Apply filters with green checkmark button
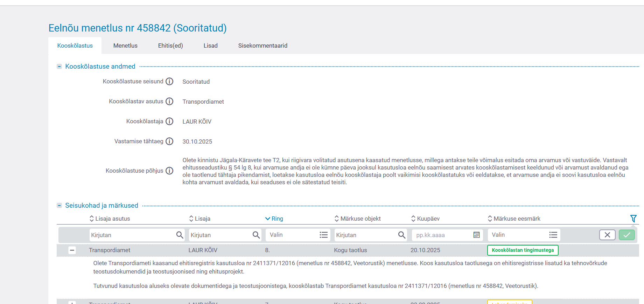The image size is (644, 304). click(x=626, y=235)
